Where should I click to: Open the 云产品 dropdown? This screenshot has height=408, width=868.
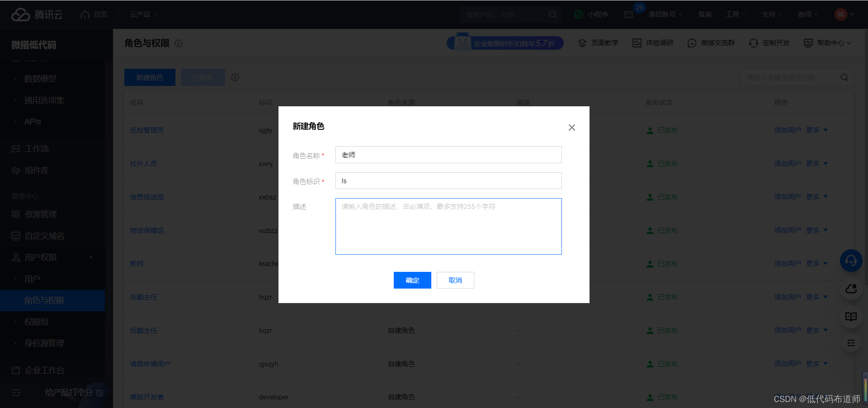[x=143, y=14]
